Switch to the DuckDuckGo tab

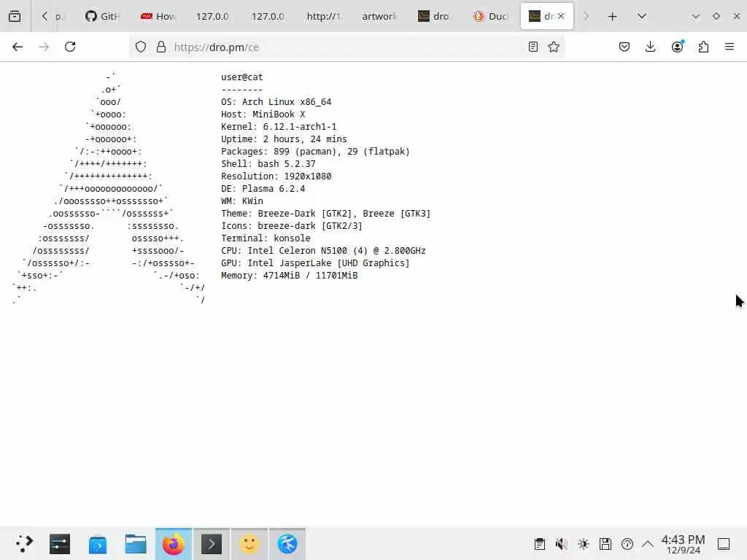[490, 16]
